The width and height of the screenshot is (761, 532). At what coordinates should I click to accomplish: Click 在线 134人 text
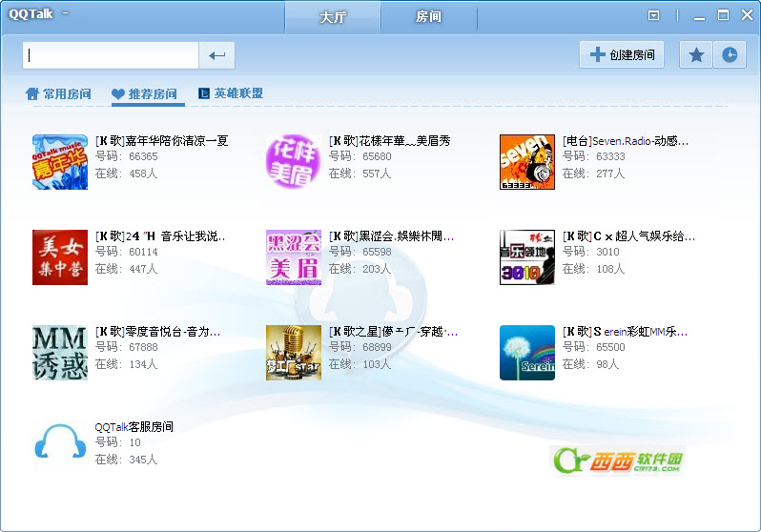126,363
